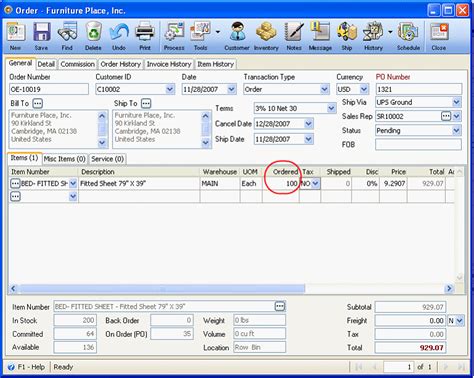Click the Freight amount field
This screenshot has height=378, width=474.
(x=410, y=321)
